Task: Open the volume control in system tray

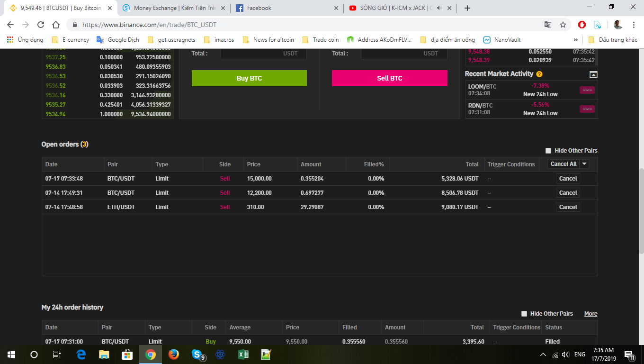Action: [x=565, y=355]
